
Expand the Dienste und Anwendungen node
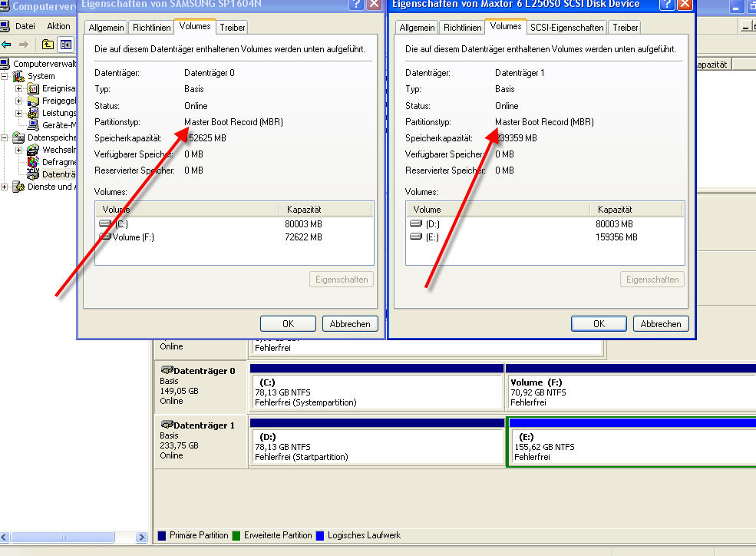click(x=5, y=187)
